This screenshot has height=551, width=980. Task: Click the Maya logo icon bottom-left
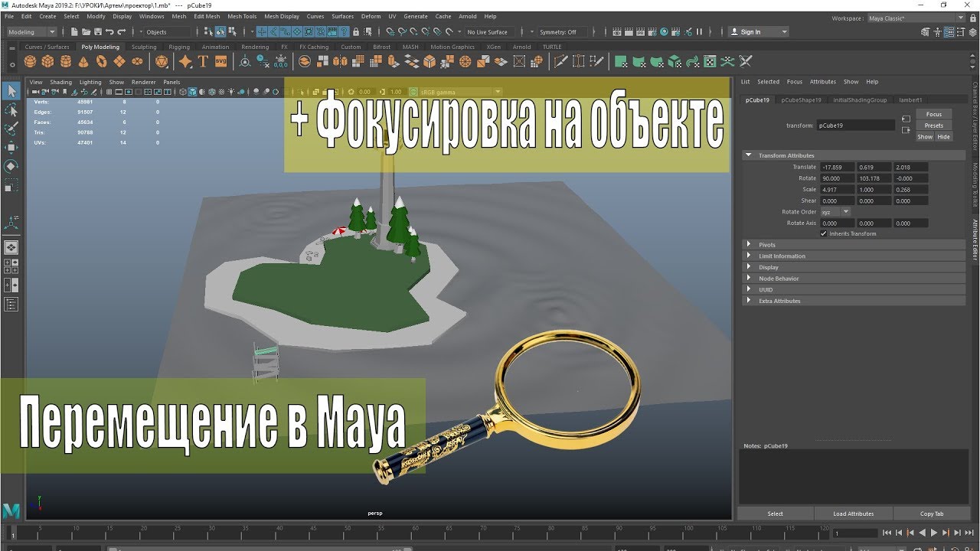[x=11, y=511]
